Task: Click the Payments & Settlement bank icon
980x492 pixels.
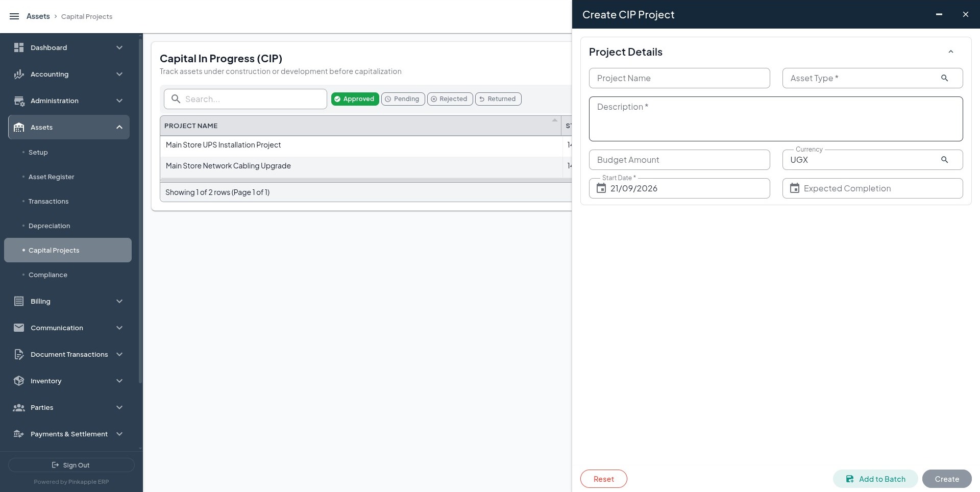Action: point(19,434)
